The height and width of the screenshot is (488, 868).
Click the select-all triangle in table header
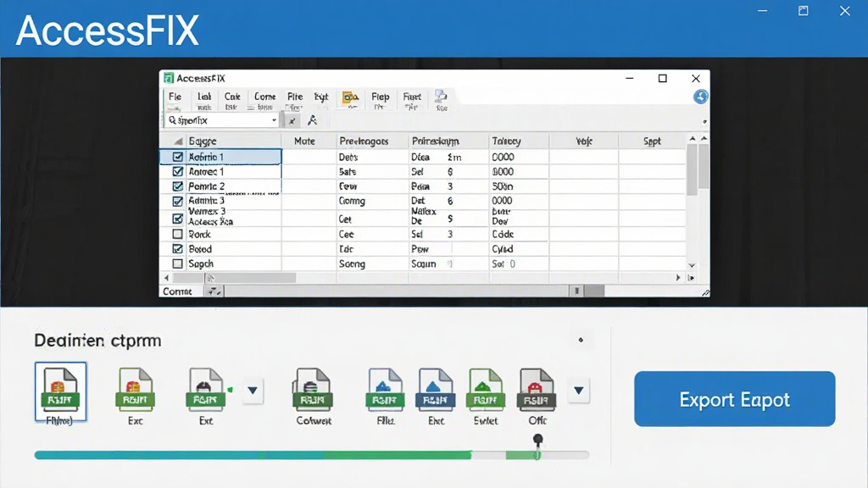click(x=178, y=141)
